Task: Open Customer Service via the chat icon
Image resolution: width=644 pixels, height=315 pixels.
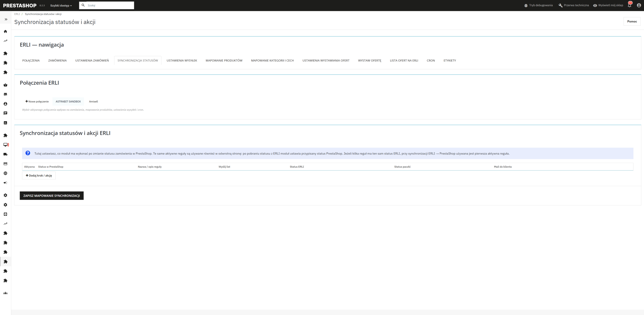Action: (x=5, y=113)
